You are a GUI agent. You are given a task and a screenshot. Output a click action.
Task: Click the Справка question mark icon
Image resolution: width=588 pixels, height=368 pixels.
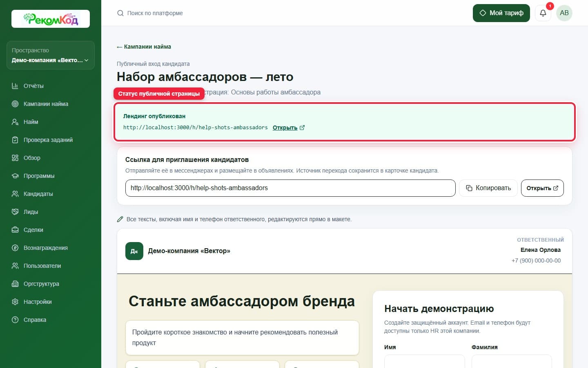(x=15, y=320)
